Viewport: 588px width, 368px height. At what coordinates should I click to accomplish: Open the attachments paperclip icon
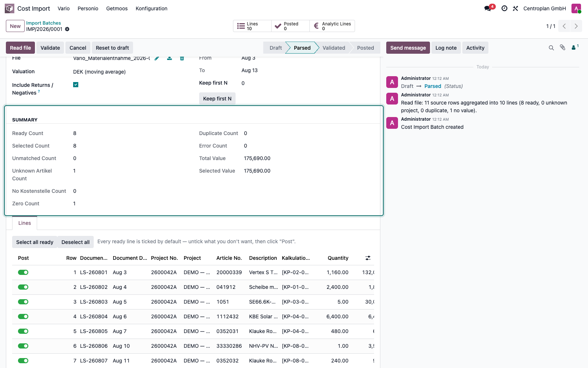click(563, 47)
